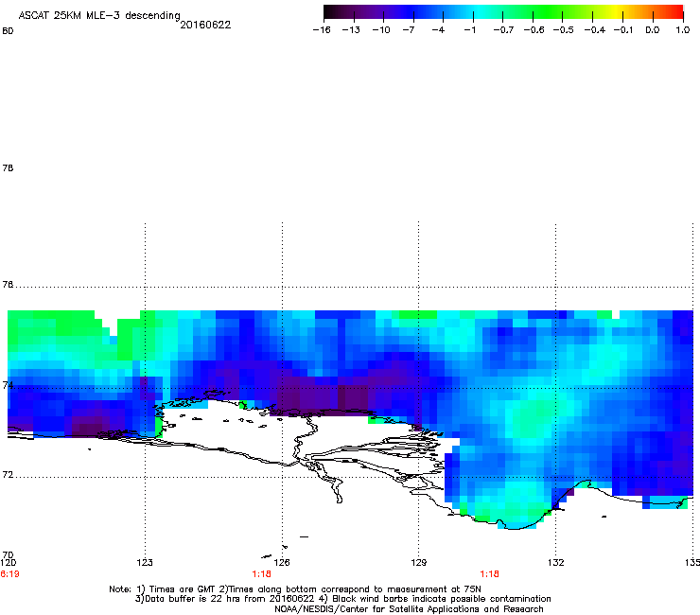Click the NOAA/NESDIS credit line
The image size is (700, 615).
click(x=409, y=609)
